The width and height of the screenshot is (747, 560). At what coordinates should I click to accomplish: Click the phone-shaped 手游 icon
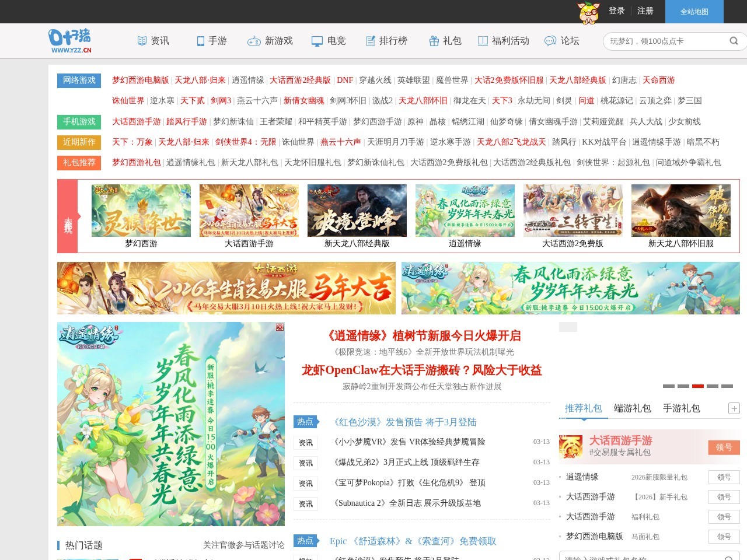pyautogui.click(x=199, y=40)
